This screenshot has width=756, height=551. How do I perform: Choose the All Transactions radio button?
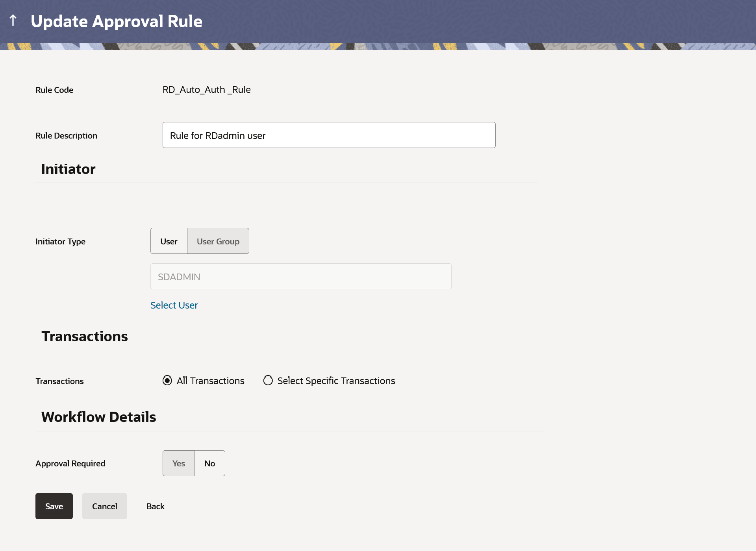167,381
